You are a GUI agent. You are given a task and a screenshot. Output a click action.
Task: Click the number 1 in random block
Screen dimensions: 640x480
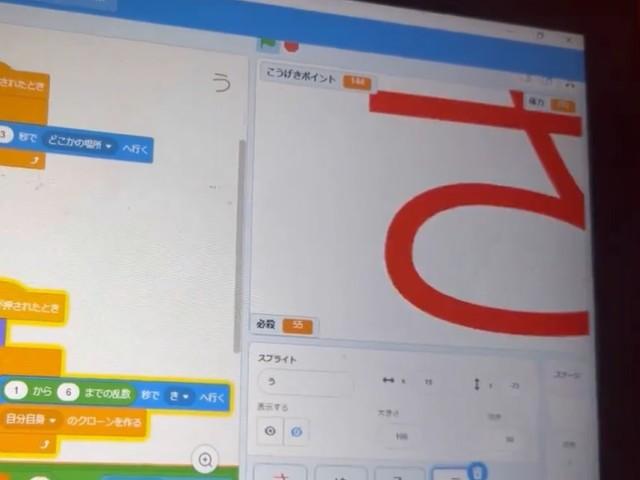(15, 391)
